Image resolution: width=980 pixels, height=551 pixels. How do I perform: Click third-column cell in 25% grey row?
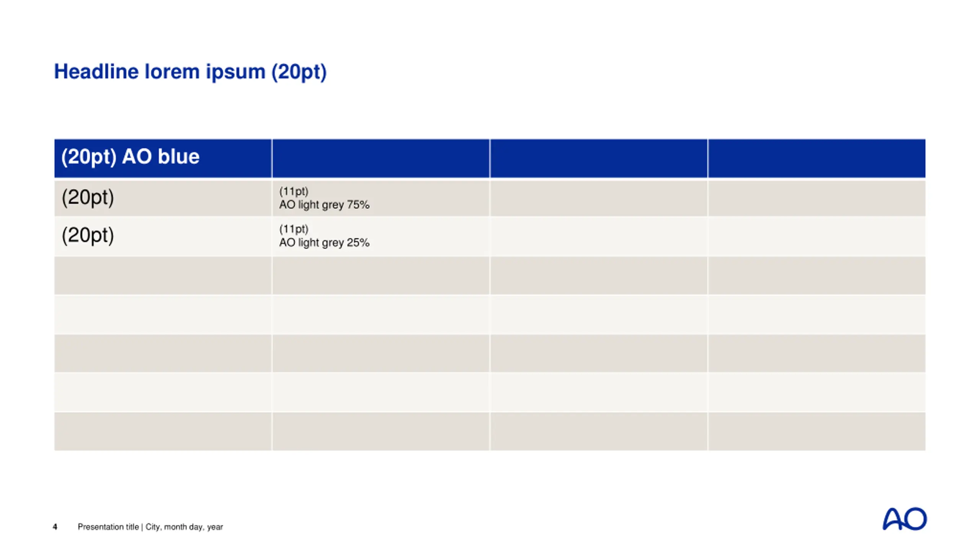click(599, 236)
